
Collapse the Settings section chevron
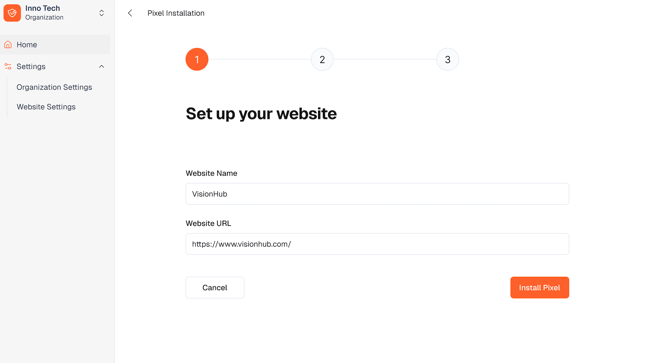tap(101, 66)
